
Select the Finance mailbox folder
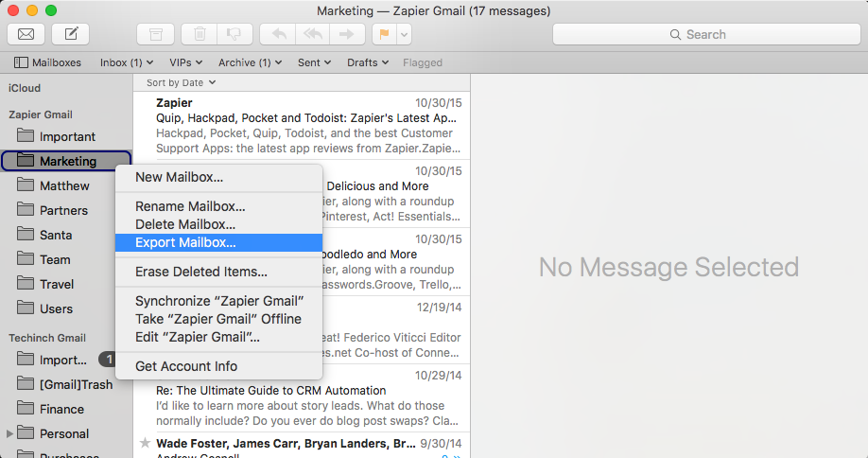[x=66, y=409]
